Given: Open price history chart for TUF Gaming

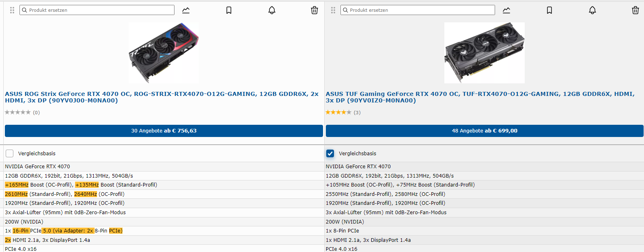Looking at the screenshot, I should point(506,10).
